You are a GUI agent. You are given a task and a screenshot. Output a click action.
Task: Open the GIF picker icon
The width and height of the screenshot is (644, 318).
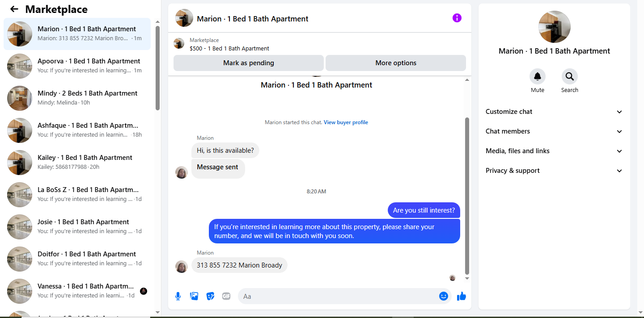tap(226, 296)
